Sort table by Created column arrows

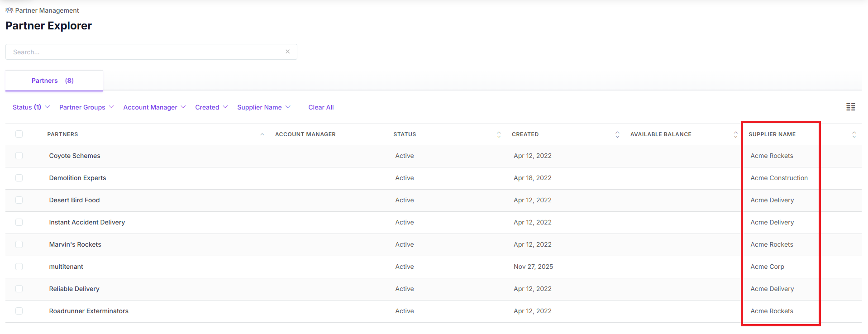click(x=617, y=134)
